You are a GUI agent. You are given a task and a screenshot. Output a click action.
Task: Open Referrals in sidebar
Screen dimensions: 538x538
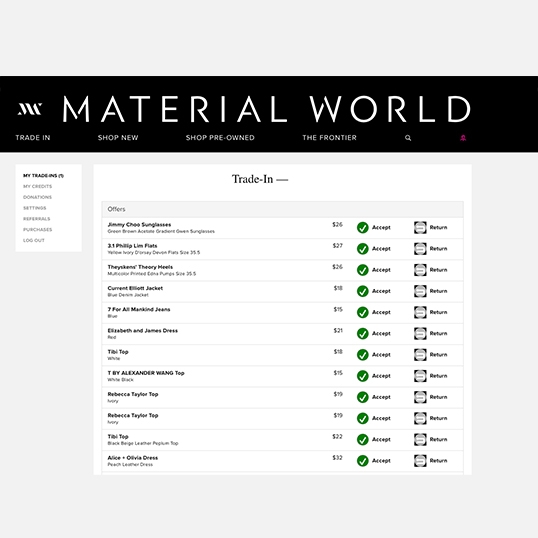pyautogui.click(x=37, y=219)
